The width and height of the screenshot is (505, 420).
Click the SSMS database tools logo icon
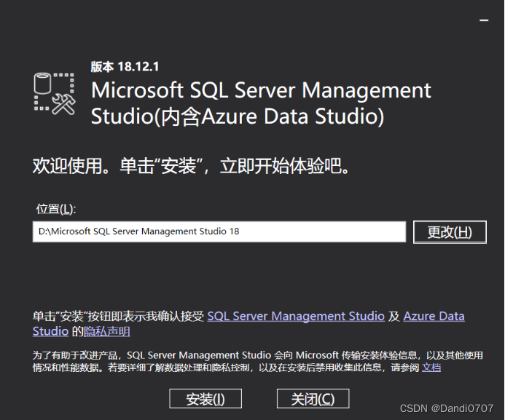55,94
